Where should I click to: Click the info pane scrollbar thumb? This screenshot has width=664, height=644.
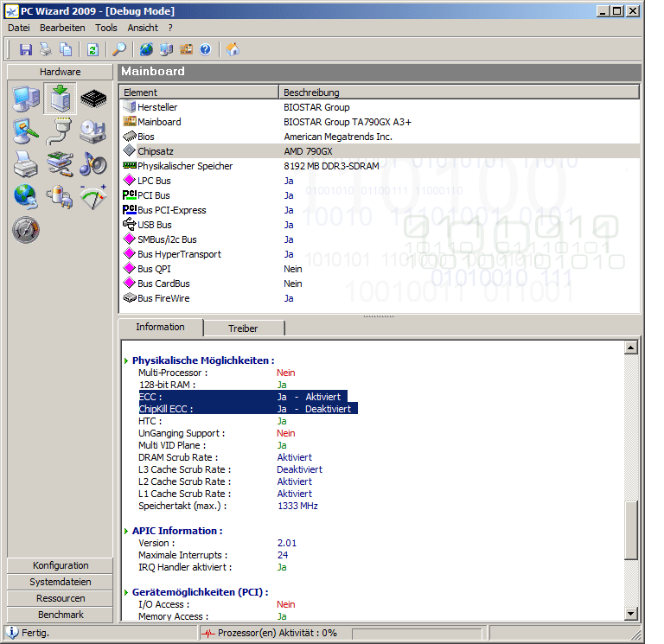(630, 530)
